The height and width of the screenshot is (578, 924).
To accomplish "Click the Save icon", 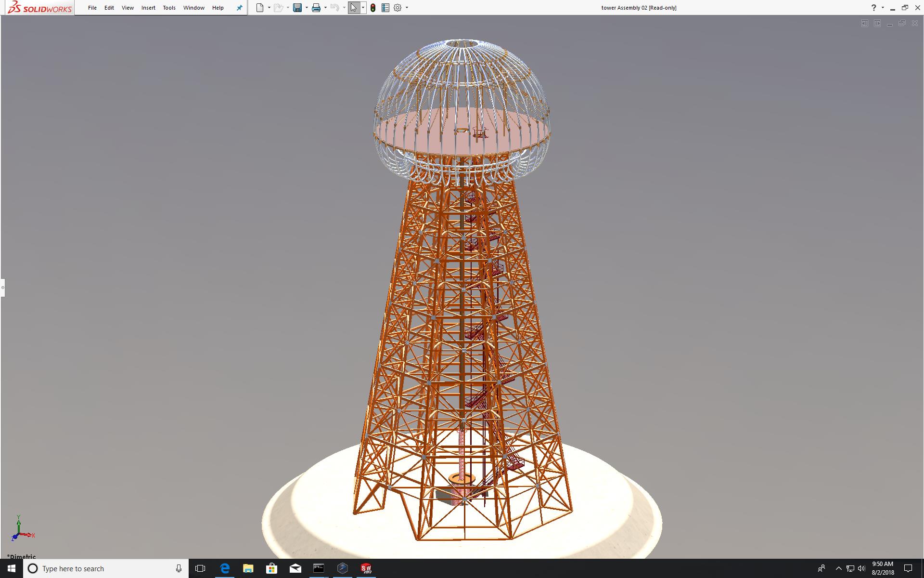I will [x=297, y=8].
